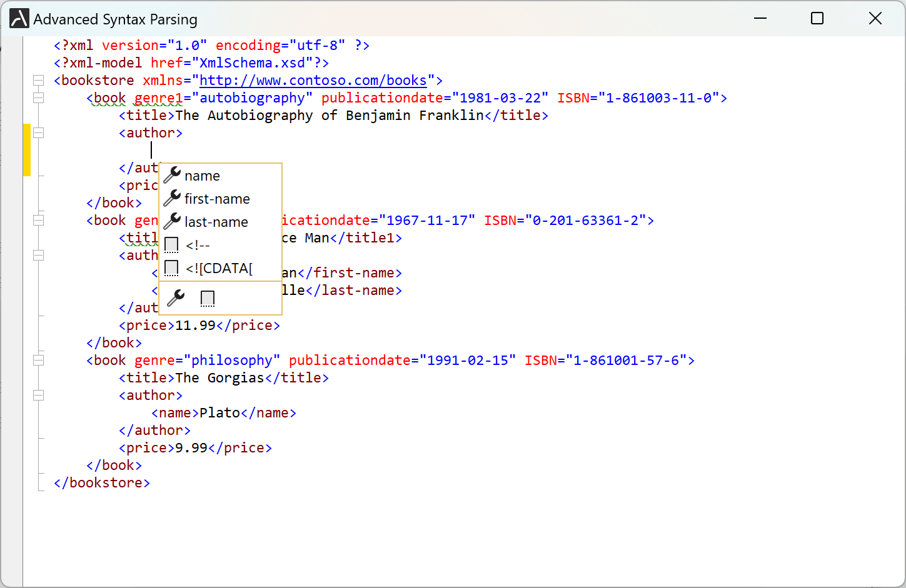
Task: Collapse the philosophy book outlining node
Action: (39, 360)
